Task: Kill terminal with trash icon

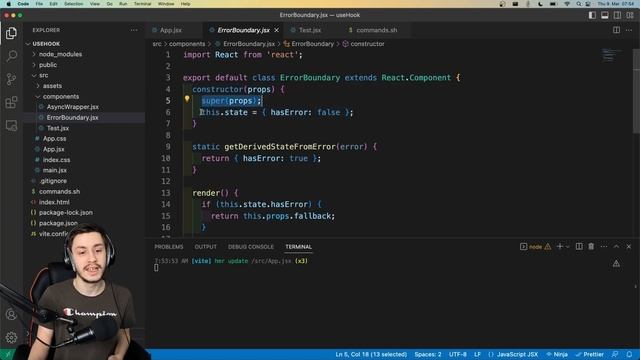Action: (x=591, y=247)
